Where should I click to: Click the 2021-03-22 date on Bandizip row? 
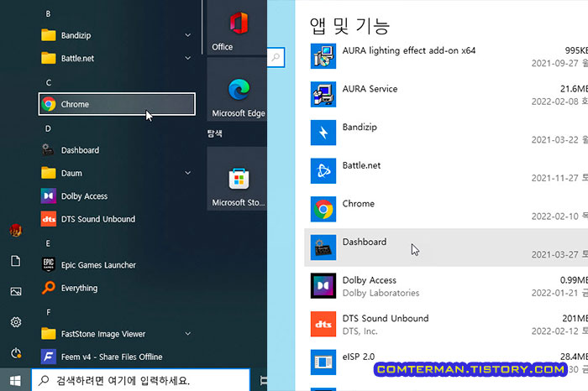pos(554,139)
